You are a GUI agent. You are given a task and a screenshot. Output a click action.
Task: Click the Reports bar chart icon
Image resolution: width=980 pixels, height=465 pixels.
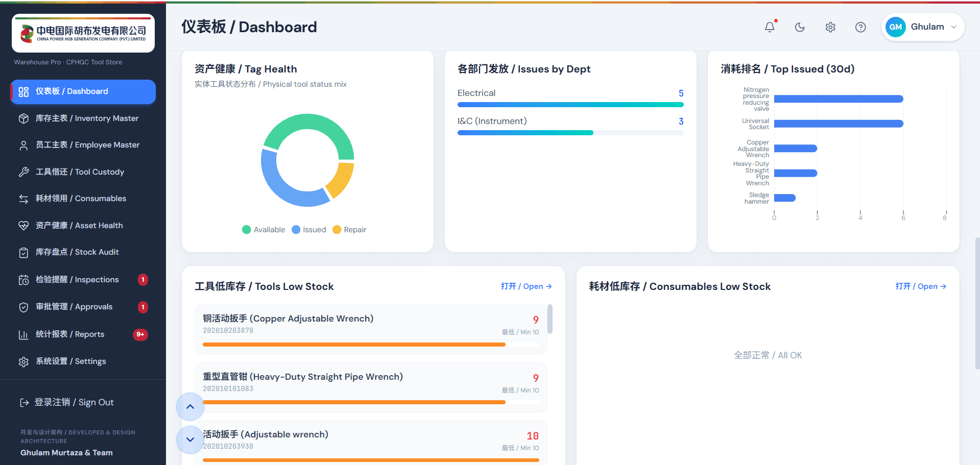point(23,335)
